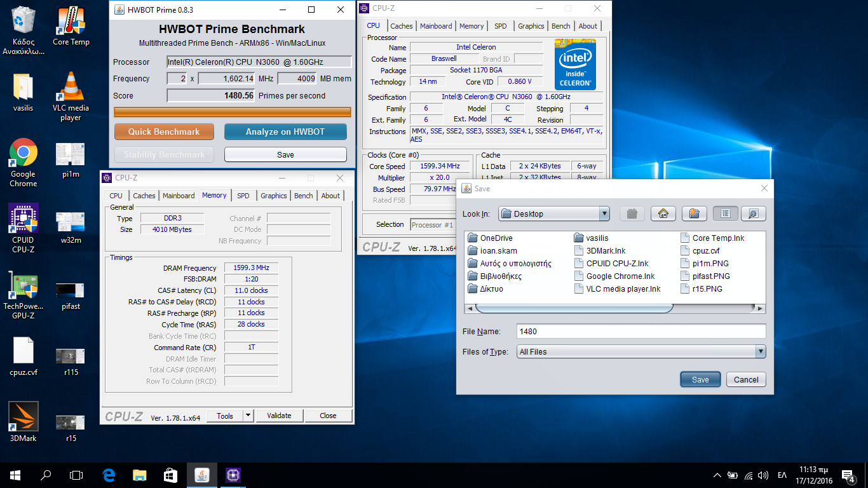Click the Wi-Fi network tray icon
The image size is (868, 488).
click(749, 475)
